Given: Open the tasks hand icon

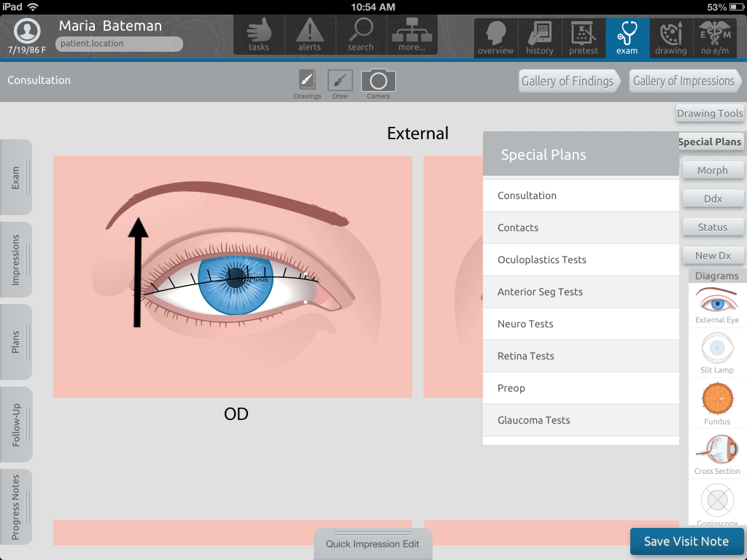Looking at the screenshot, I should click(x=259, y=34).
